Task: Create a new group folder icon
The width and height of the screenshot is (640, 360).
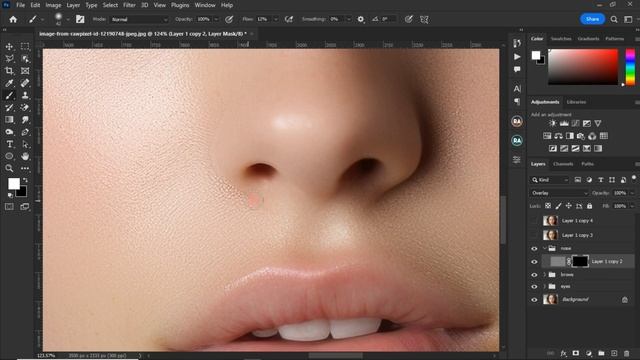Action: 601,353
